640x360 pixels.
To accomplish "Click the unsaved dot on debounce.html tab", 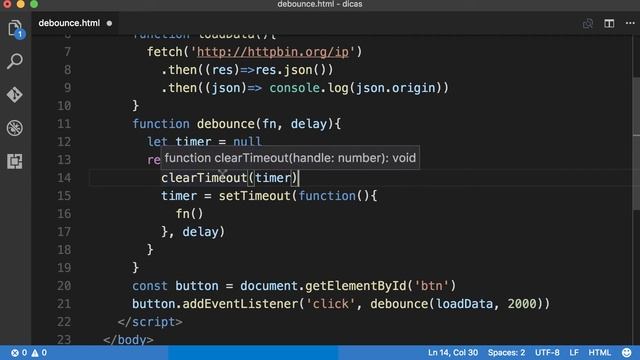I will click(x=109, y=23).
